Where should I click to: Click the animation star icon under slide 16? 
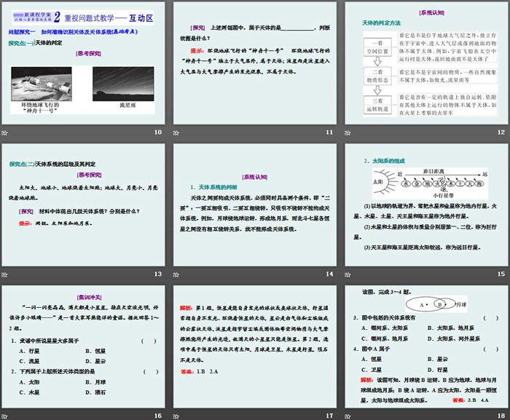click(x=4, y=416)
